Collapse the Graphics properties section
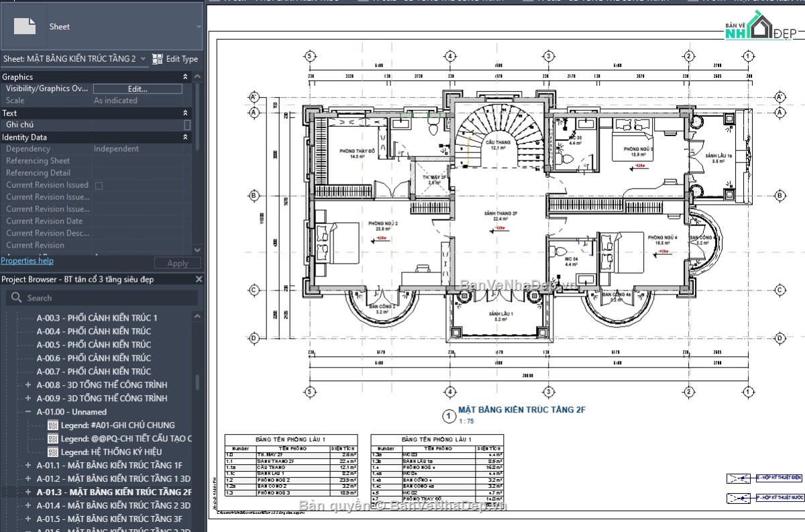The height and width of the screenshot is (532, 805). (x=186, y=77)
